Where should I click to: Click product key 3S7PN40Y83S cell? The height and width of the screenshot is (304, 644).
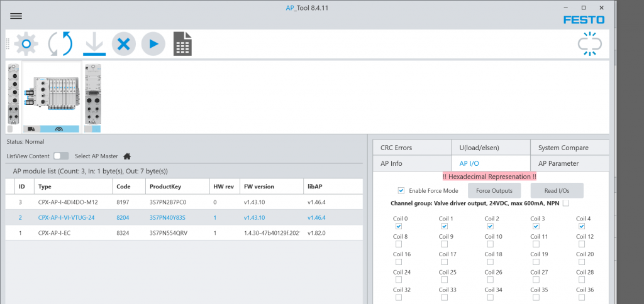[x=167, y=218]
